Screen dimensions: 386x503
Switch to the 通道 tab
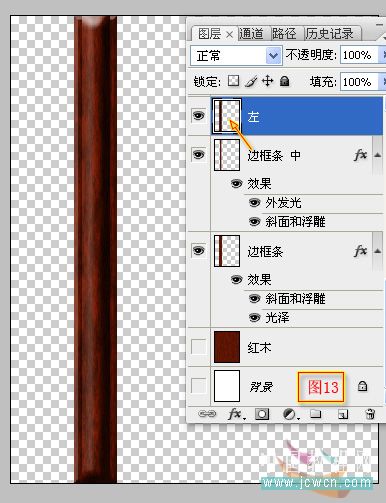tap(251, 34)
